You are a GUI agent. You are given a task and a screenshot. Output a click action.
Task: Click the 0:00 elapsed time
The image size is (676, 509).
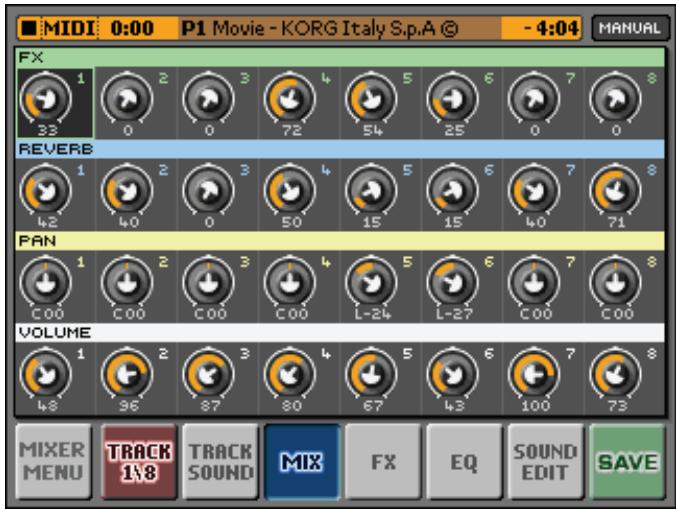click(x=132, y=28)
